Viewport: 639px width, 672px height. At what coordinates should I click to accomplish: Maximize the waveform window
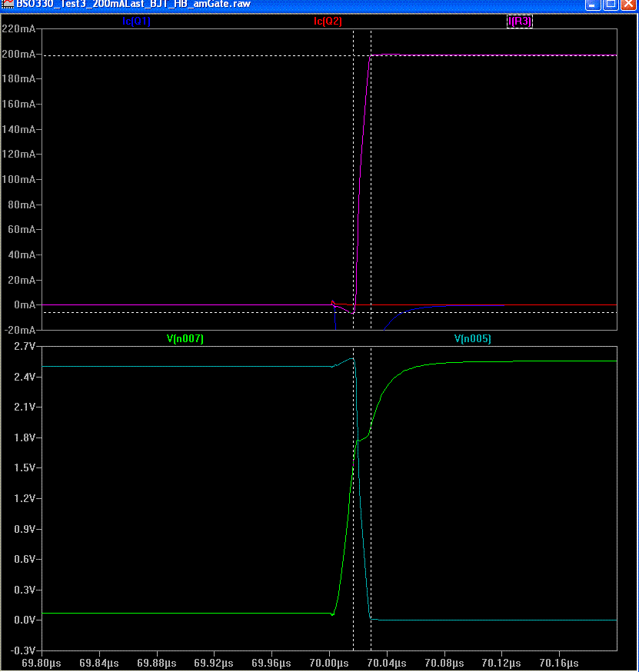pos(611,5)
